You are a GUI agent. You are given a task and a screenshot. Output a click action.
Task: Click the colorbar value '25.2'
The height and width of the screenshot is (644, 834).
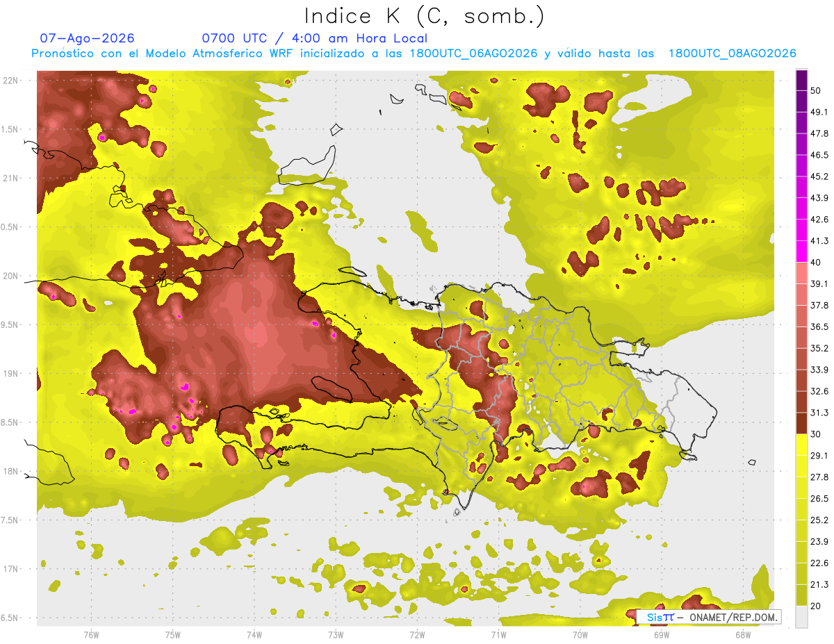point(819,520)
